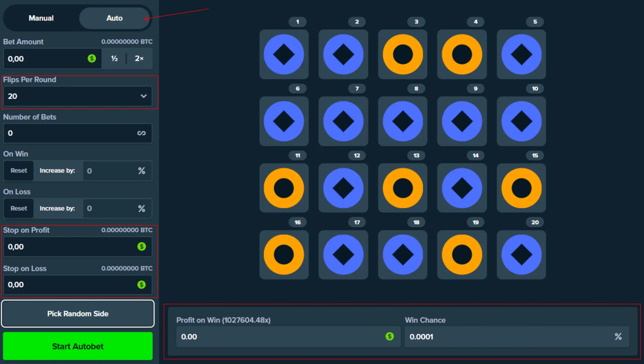
Task: Double the bet with 2× button
Action: pyautogui.click(x=139, y=59)
